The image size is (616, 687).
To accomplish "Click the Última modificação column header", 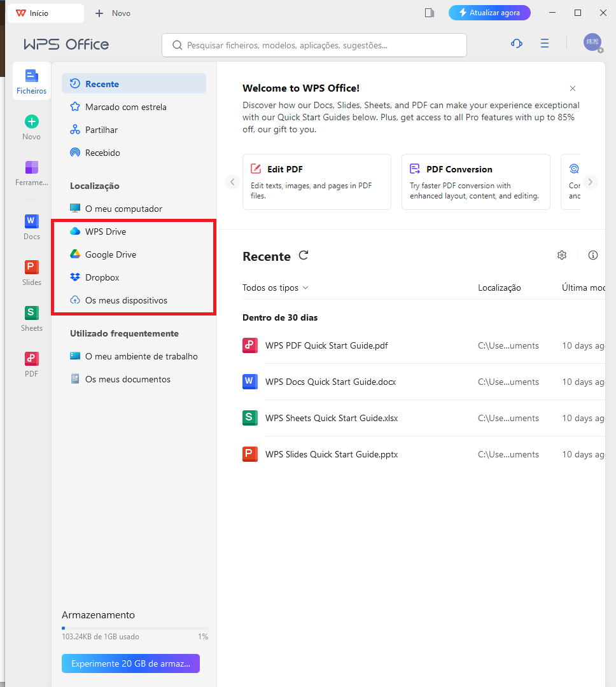I will click(584, 288).
